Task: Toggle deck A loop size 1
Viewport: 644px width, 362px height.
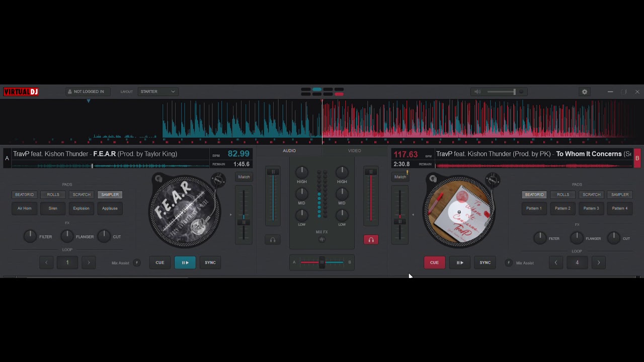Action: pos(67,262)
